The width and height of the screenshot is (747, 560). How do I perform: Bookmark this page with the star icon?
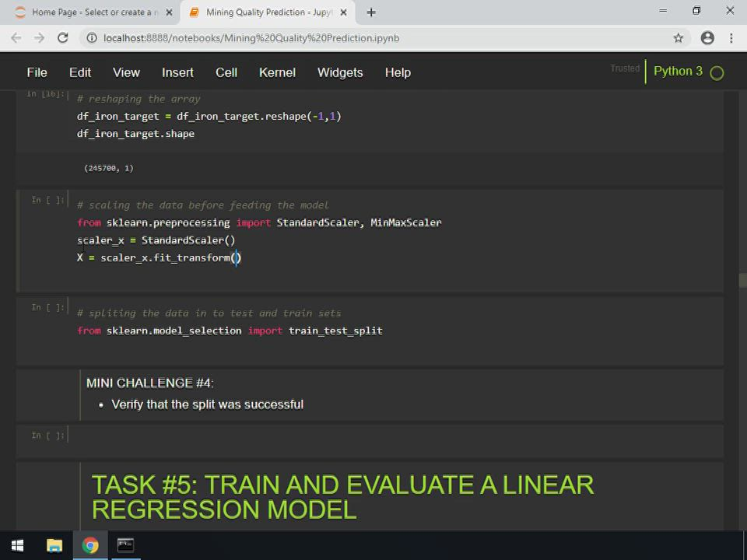click(679, 38)
